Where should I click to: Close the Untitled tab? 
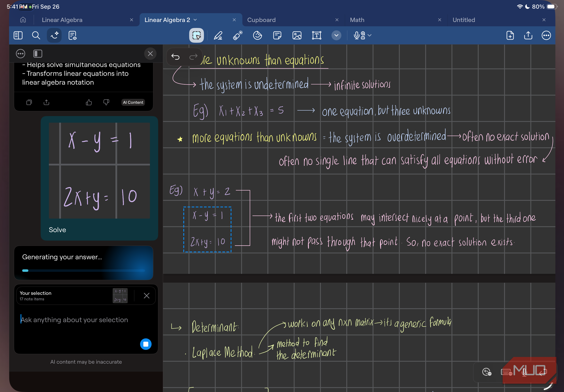(544, 20)
